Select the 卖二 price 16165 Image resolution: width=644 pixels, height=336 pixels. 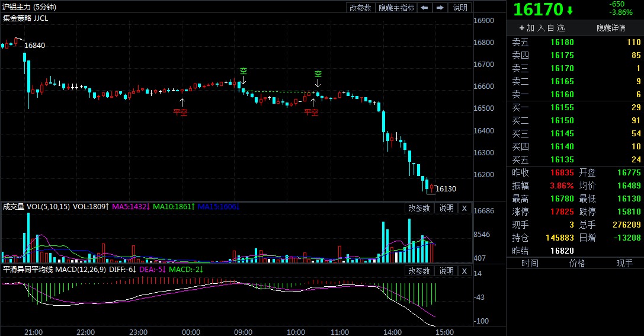(x=562, y=81)
